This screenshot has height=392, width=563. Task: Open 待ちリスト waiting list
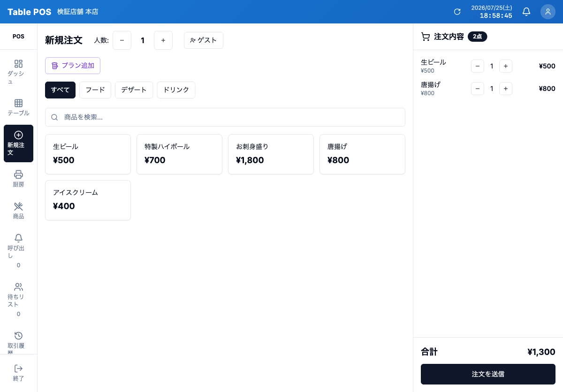pos(18,299)
